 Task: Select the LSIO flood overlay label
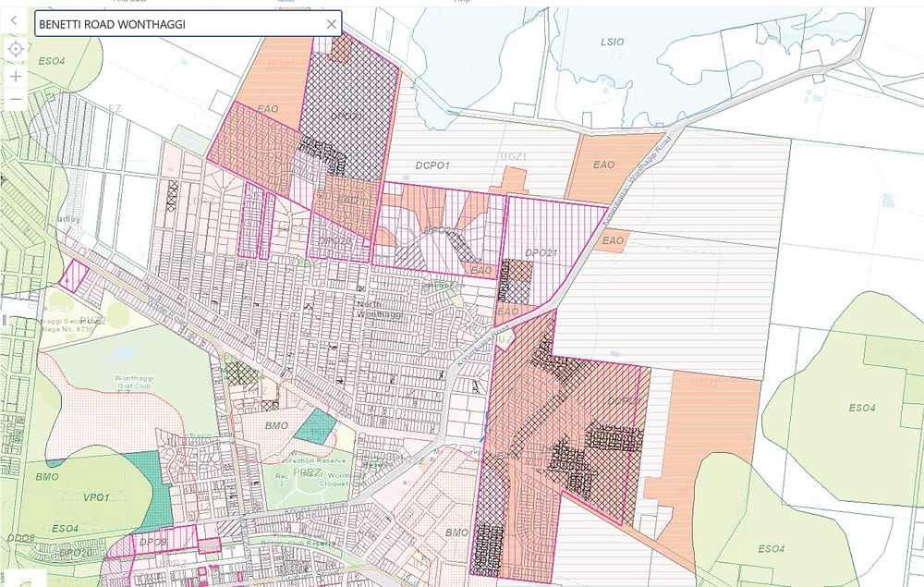click(613, 42)
